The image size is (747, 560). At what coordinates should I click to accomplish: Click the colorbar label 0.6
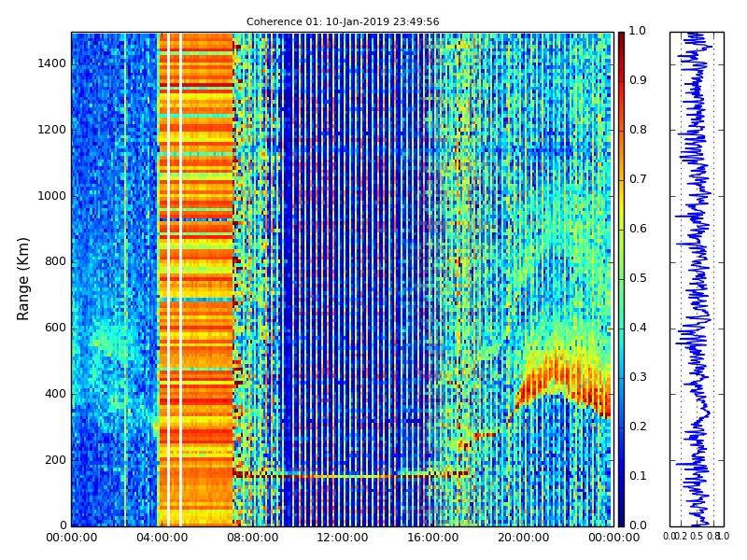638,229
